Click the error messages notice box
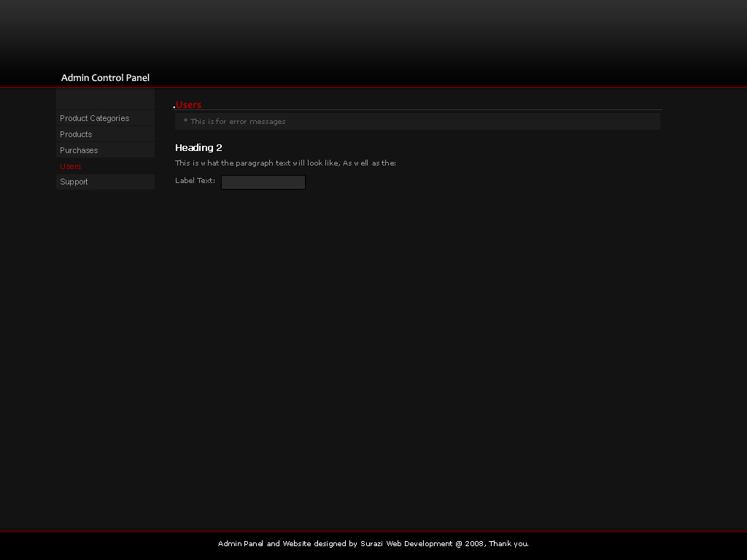Image resolution: width=747 pixels, height=560 pixels. (417, 122)
